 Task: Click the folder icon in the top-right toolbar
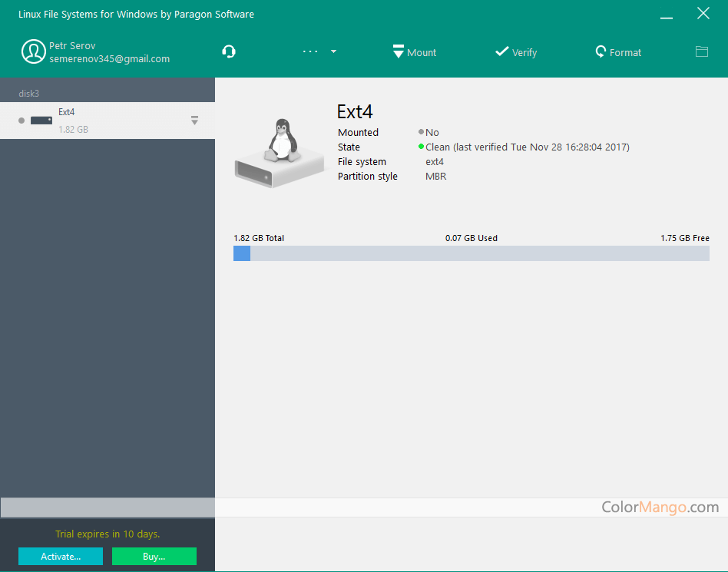click(x=701, y=51)
